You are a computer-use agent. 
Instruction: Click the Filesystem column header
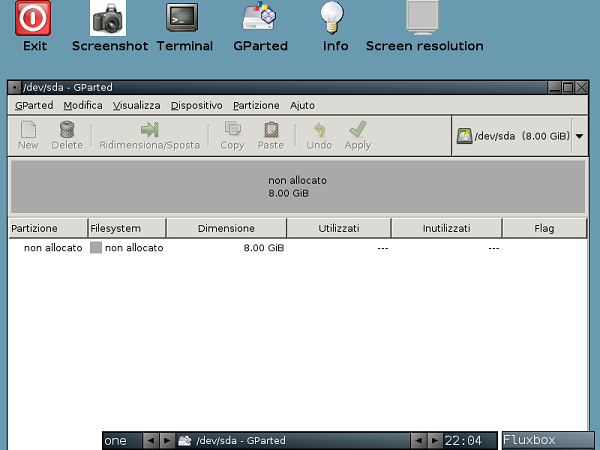pyautogui.click(x=126, y=229)
